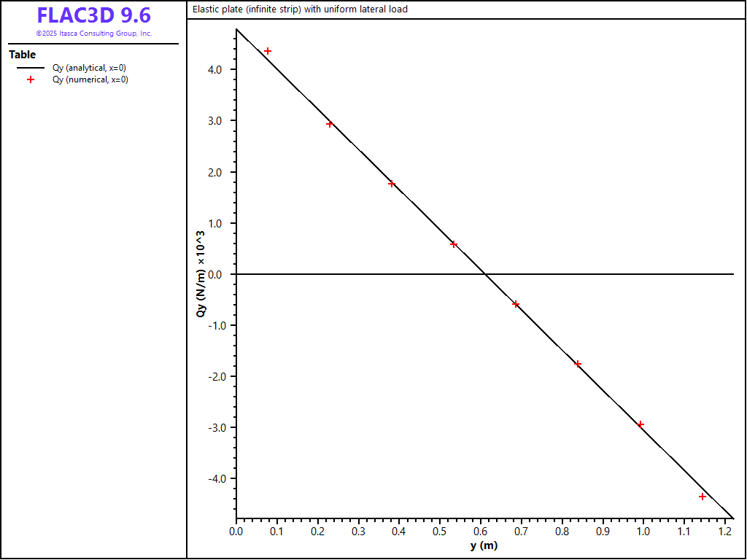The width and height of the screenshot is (747, 560).
Task: Click the 1.2 tick label on horizontal axis
Action: (x=724, y=532)
